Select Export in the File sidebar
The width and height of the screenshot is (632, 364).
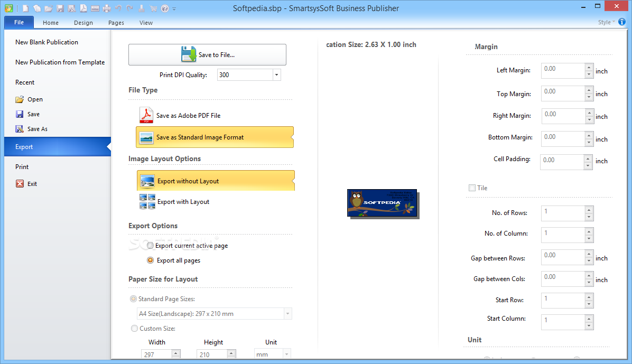click(57, 147)
